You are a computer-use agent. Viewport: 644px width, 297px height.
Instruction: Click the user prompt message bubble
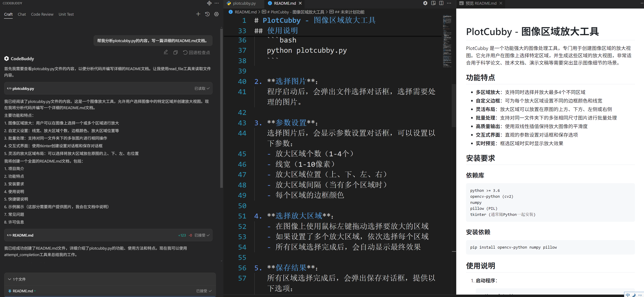tap(153, 41)
